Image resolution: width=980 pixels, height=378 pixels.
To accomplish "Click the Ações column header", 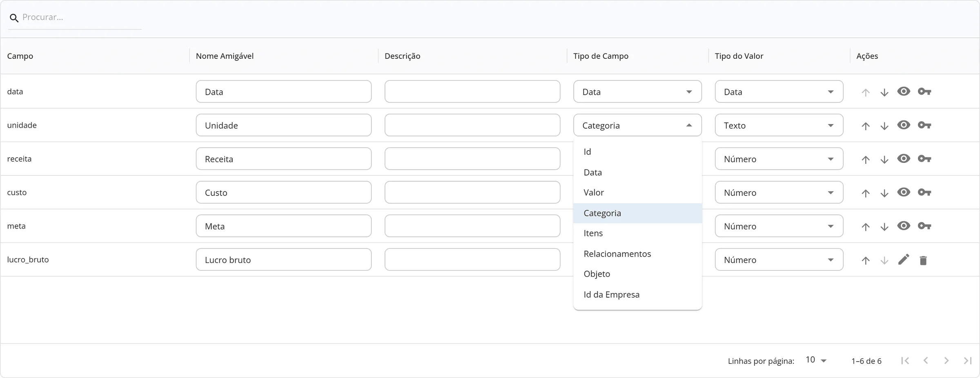I will click(867, 56).
